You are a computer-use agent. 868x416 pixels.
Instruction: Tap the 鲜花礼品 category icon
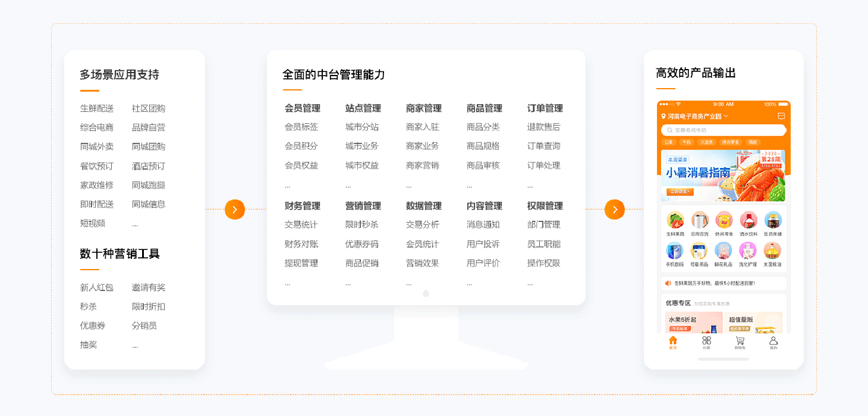click(x=724, y=251)
